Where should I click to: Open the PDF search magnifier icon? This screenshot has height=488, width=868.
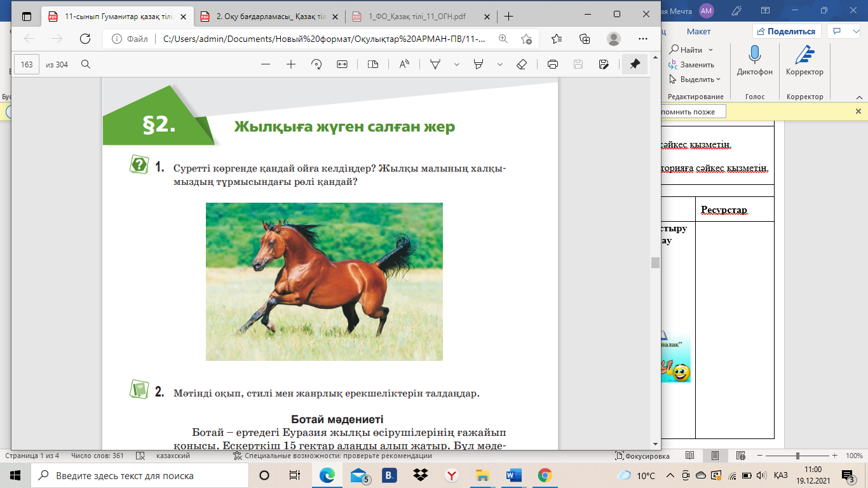coord(86,64)
